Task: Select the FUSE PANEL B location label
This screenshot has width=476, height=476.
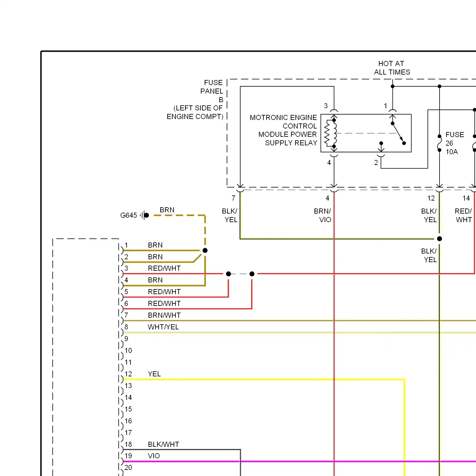Action: click(x=195, y=99)
